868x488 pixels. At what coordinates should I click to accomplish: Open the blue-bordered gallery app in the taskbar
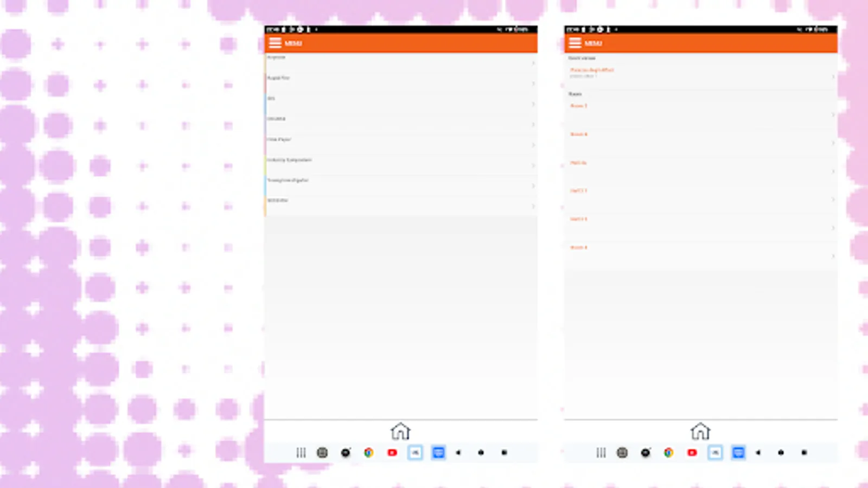point(415,453)
